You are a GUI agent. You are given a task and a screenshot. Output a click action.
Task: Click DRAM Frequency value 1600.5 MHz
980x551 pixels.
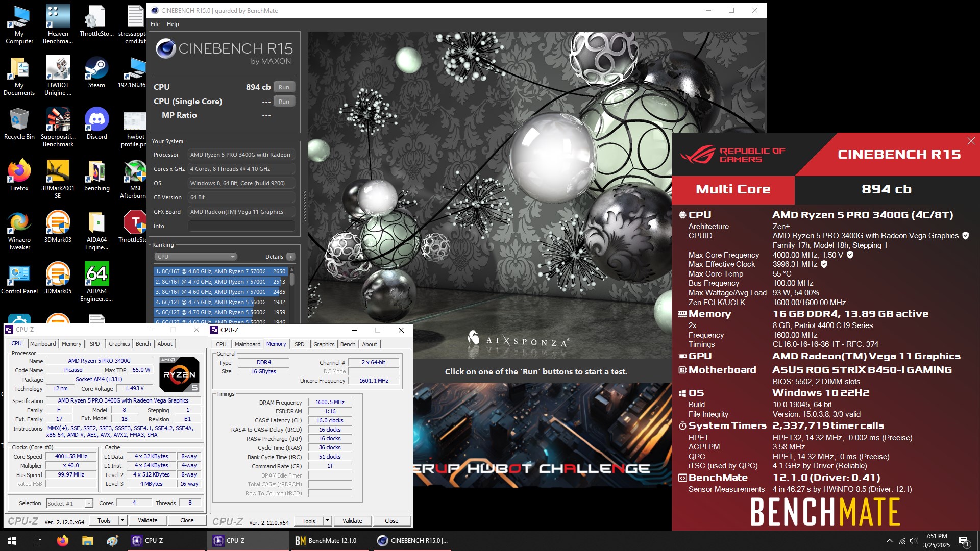pos(330,402)
